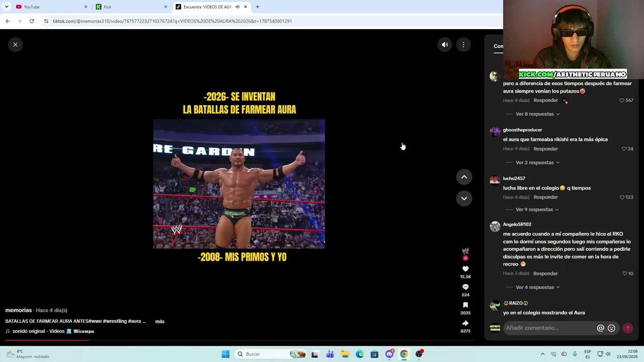Like the video with the heart icon
The width and height of the screenshot is (644, 362).
pos(465,269)
